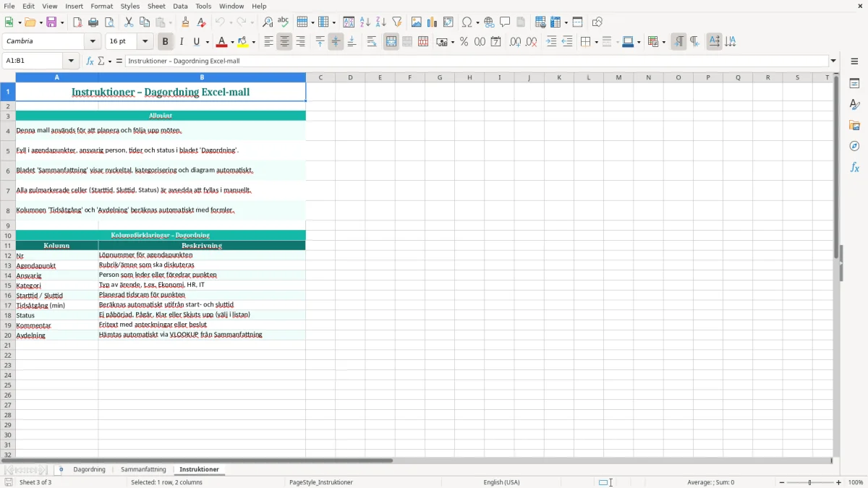This screenshot has width=868, height=488.
Task: Open the Format menu
Action: [101, 6]
